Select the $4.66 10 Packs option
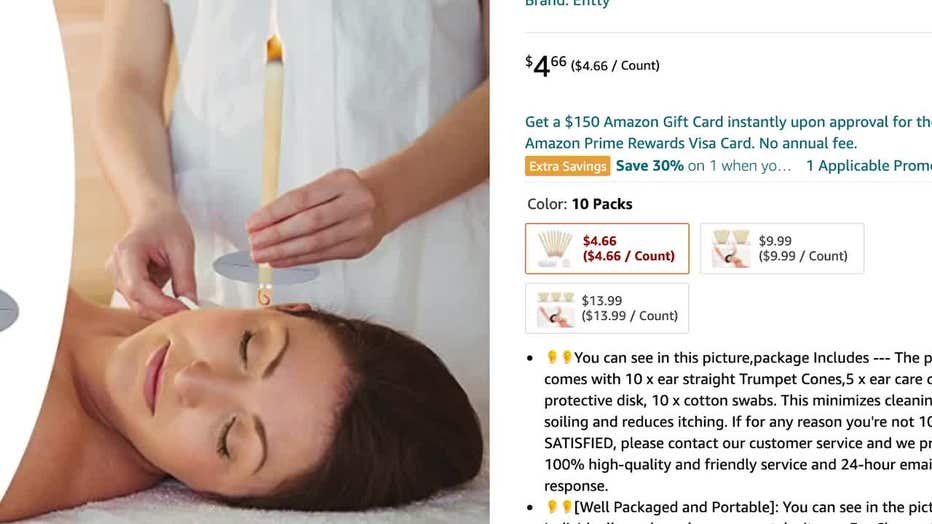Viewport: 932px width, 524px height. pos(607,248)
